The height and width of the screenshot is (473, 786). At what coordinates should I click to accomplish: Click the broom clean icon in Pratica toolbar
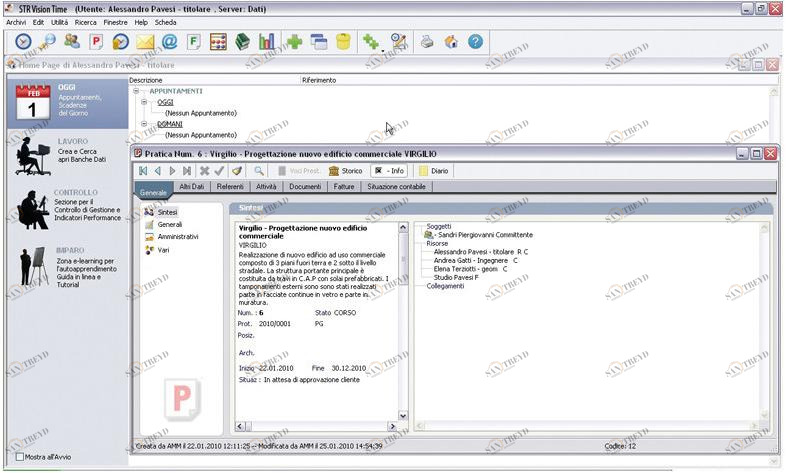click(237, 171)
